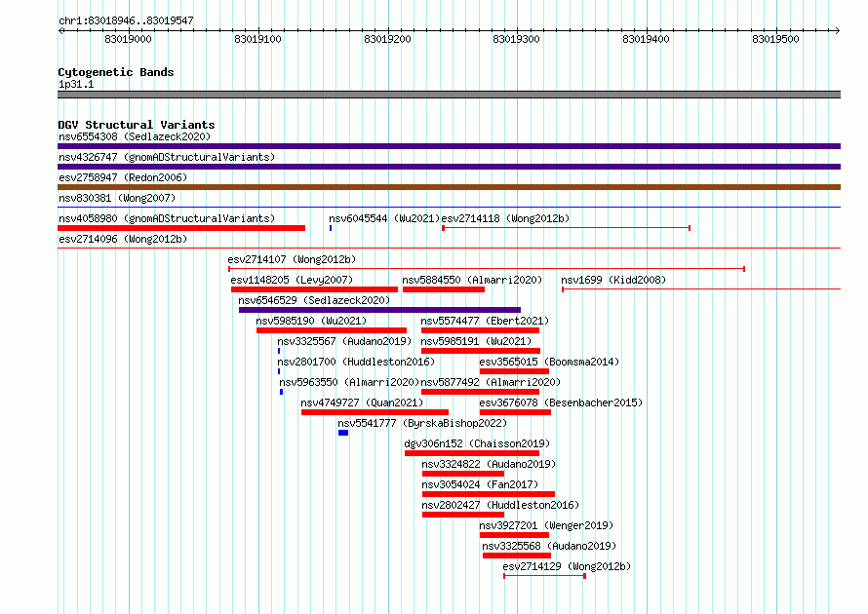
Task: Click nsv5877492 (Almarri2020) label
Action: click(491, 382)
